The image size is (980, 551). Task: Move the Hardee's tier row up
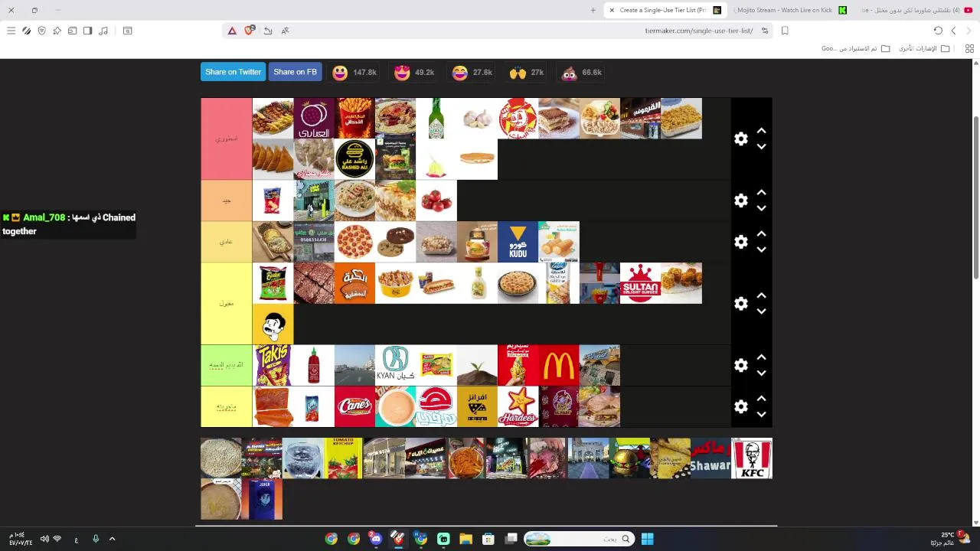tap(761, 399)
